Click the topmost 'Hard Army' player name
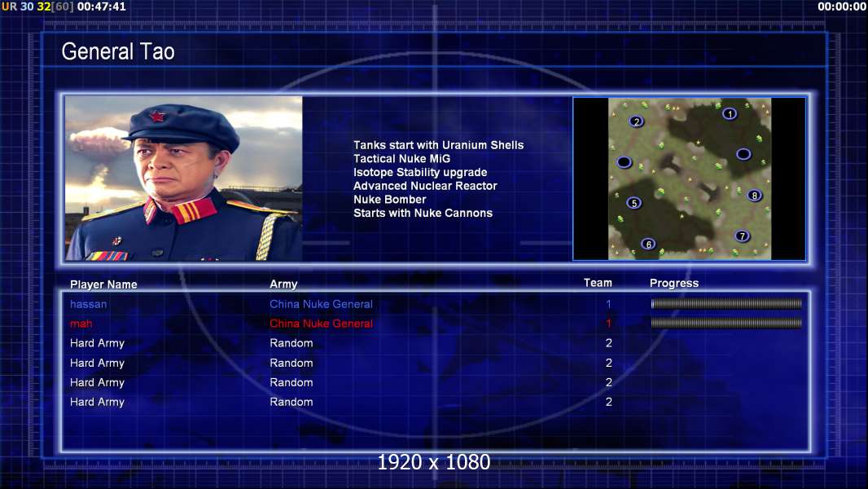Screen dimensions: 868x489 [98, 343]
